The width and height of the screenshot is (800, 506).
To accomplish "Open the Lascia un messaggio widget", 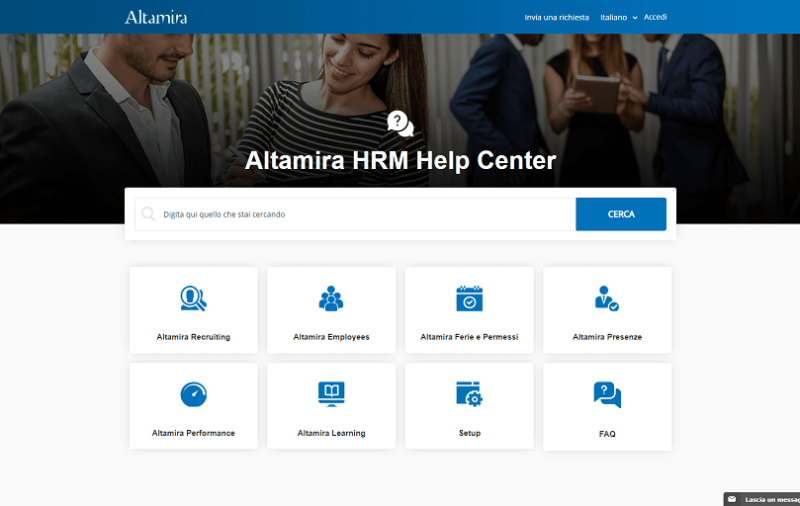I will click(x=762, y=499).
